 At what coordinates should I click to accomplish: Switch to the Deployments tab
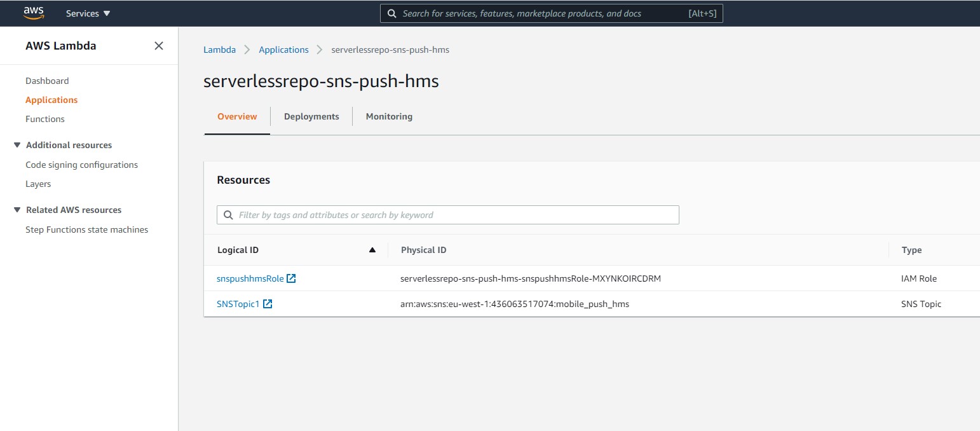point(311,116)
